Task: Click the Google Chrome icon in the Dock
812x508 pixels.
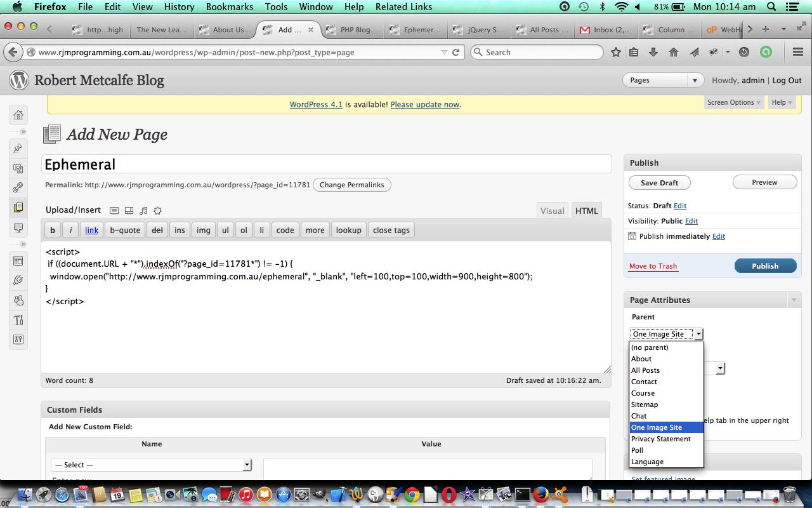Action: pos(412,494)
